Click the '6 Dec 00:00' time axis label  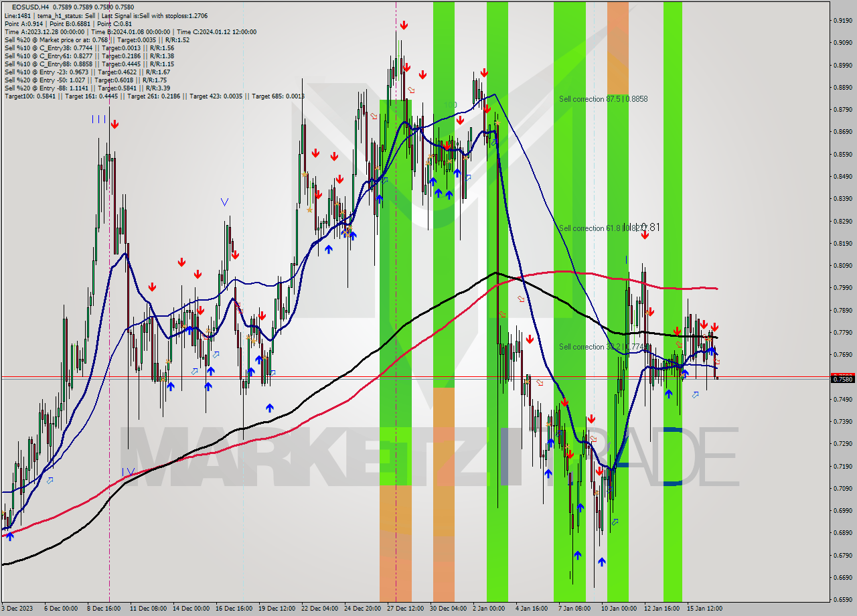coord(61,609)
